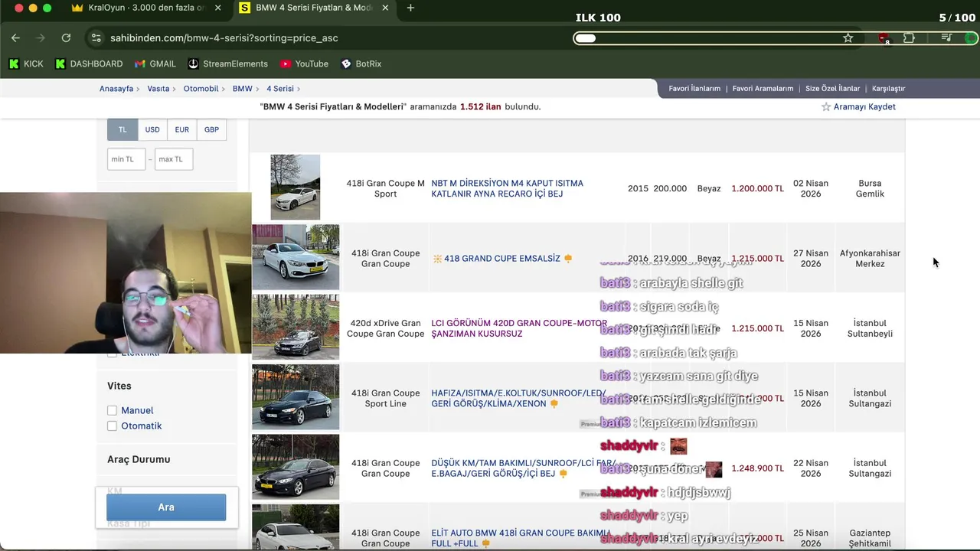Select GBP currency tab
This screenshot has height=551, width=980.
[211, 129]
